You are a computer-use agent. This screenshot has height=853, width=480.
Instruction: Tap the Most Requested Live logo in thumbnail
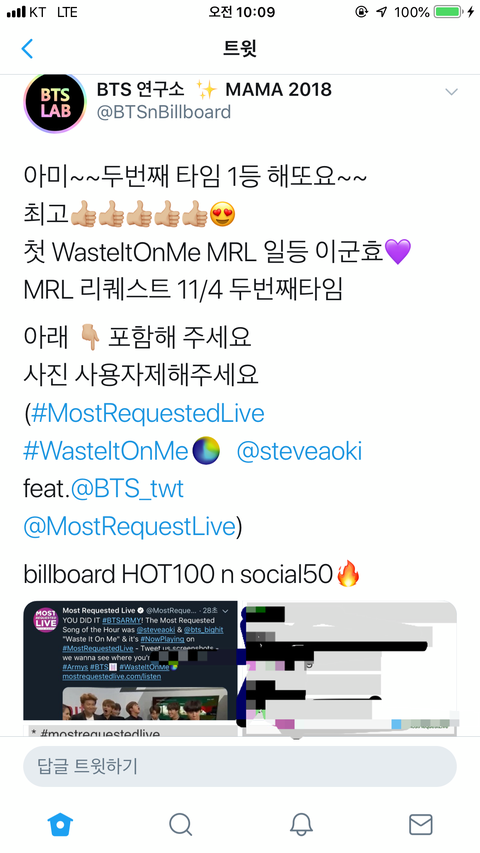[45, 619]
